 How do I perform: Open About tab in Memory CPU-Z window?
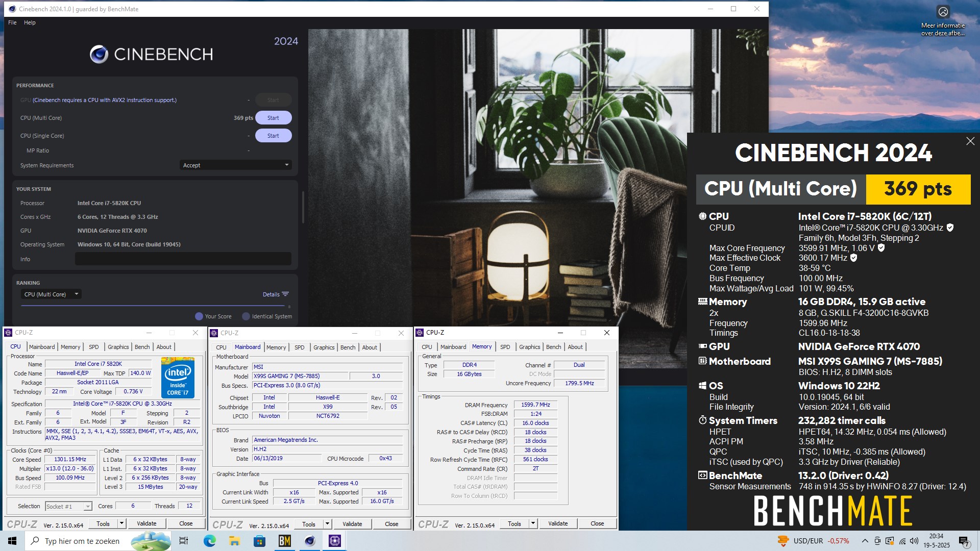coord(575,347)
